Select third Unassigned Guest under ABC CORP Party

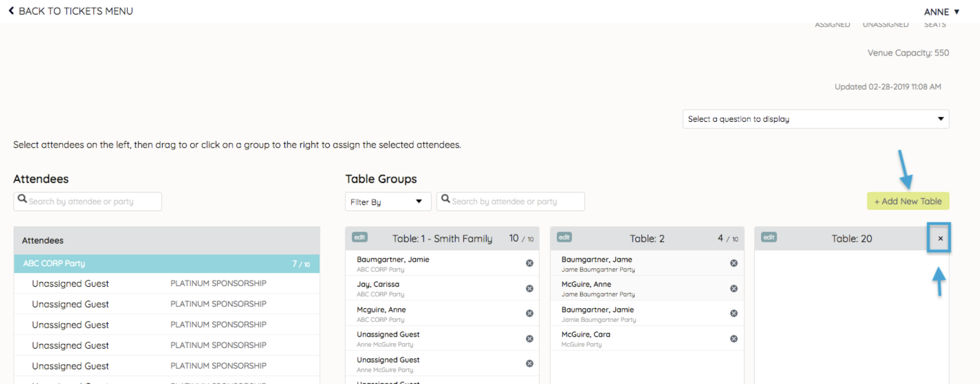pos(167,325)
